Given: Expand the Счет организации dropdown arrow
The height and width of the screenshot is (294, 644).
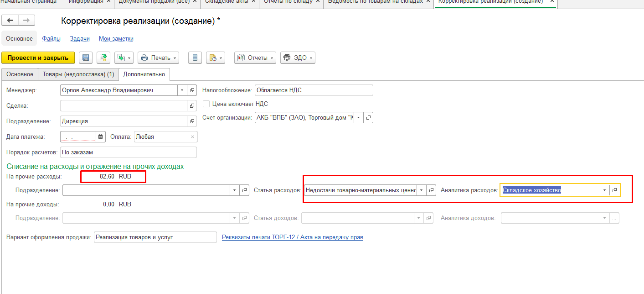Looking at the screenshot, I should pos(359,118).
